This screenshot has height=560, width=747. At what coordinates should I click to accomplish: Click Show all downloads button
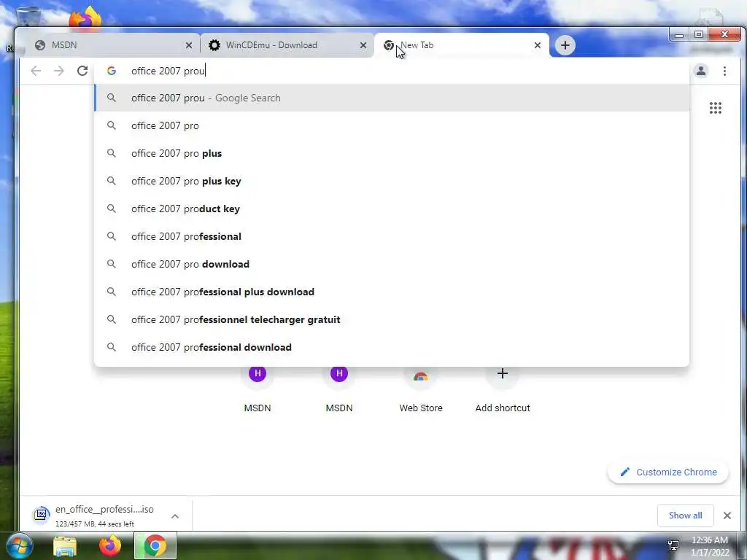pyautogui.click(x=685, y=516)
